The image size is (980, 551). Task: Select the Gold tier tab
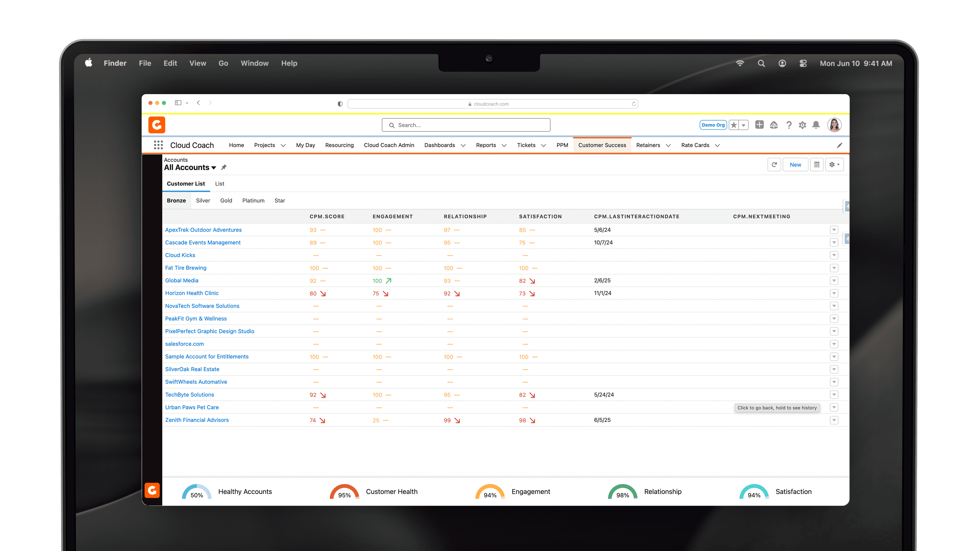tap(226, 201)
